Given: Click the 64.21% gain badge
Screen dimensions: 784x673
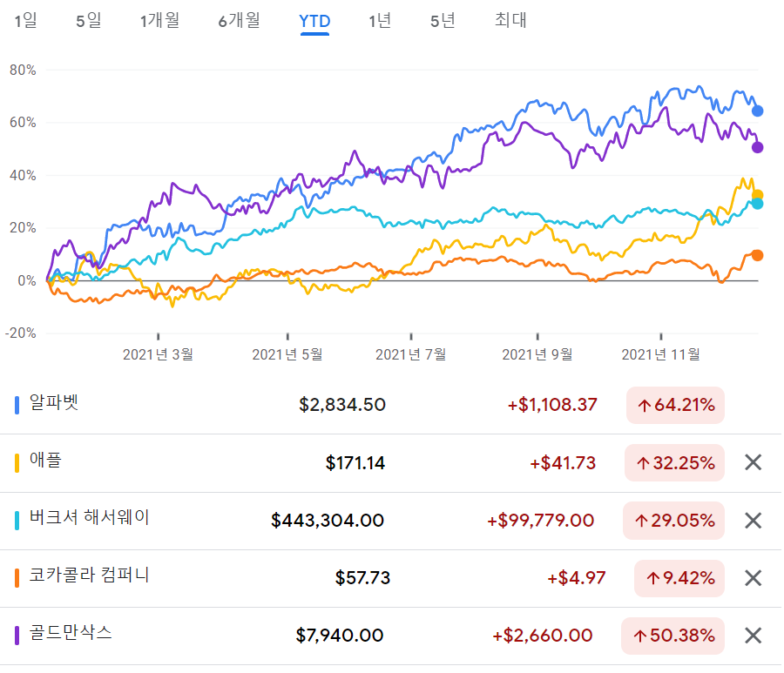Looking at the screenshot, I should click(675, 405).
